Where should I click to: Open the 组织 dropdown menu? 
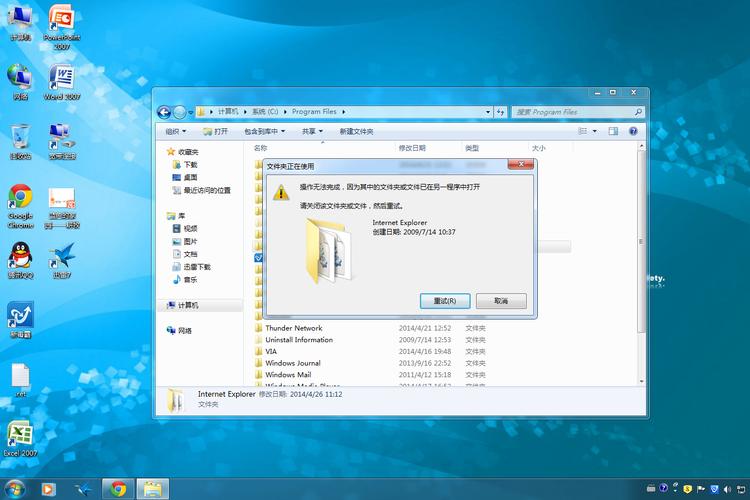click(176, 131)
